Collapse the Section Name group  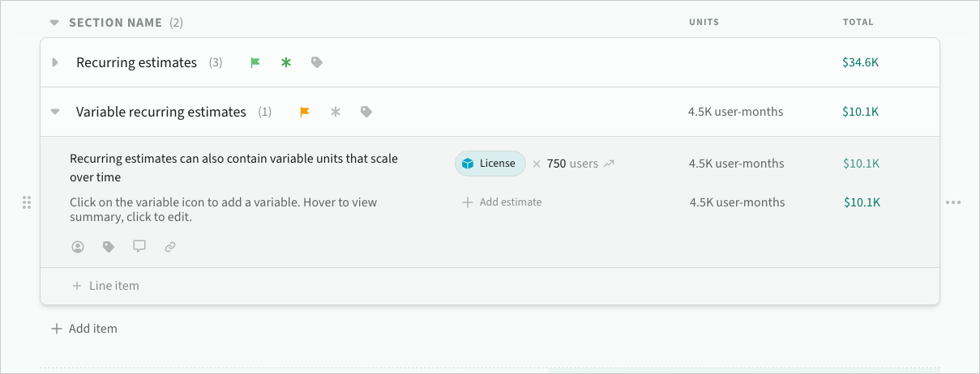54,23
